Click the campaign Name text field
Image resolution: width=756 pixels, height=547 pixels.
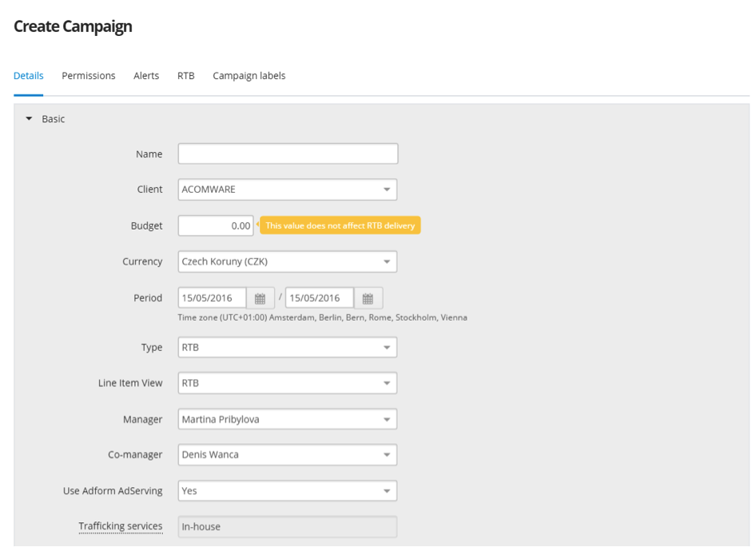point(288,154)
